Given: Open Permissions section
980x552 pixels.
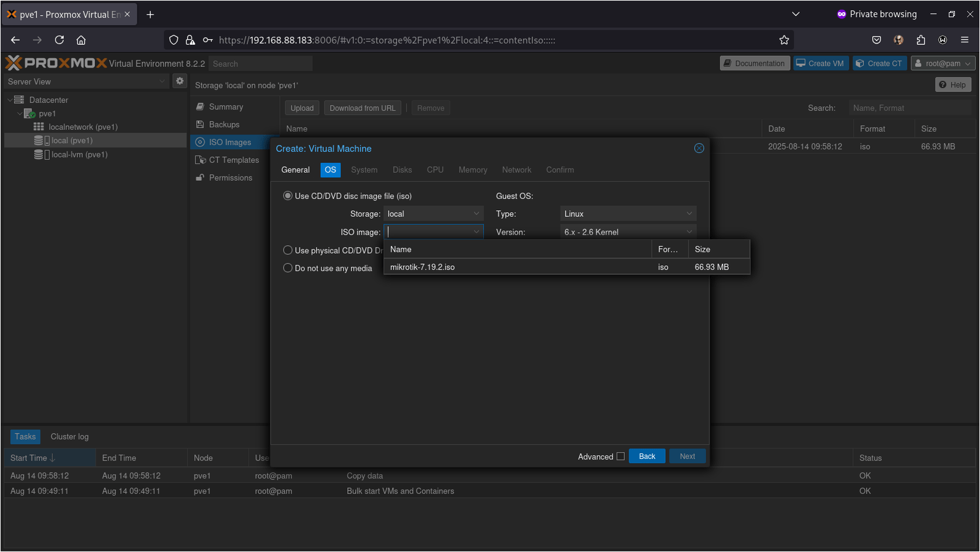Looking at the screenshot, I should 230,178.
